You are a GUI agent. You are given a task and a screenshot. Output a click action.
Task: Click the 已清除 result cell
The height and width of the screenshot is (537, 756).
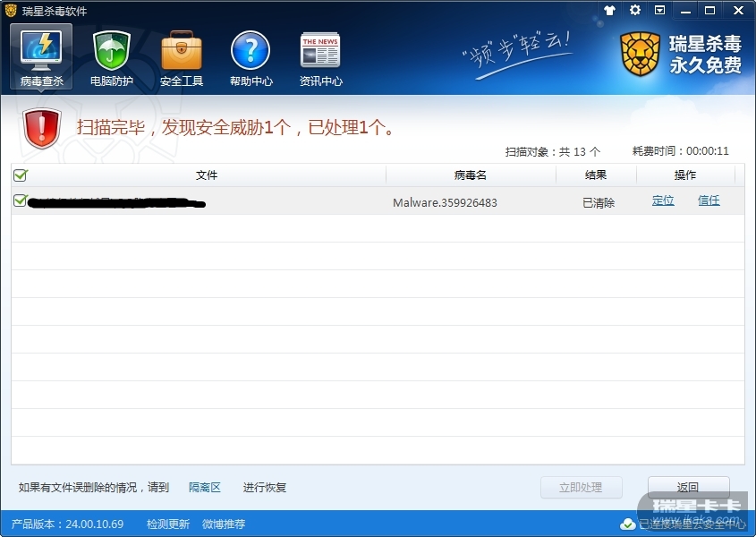[x=599, y=202]
